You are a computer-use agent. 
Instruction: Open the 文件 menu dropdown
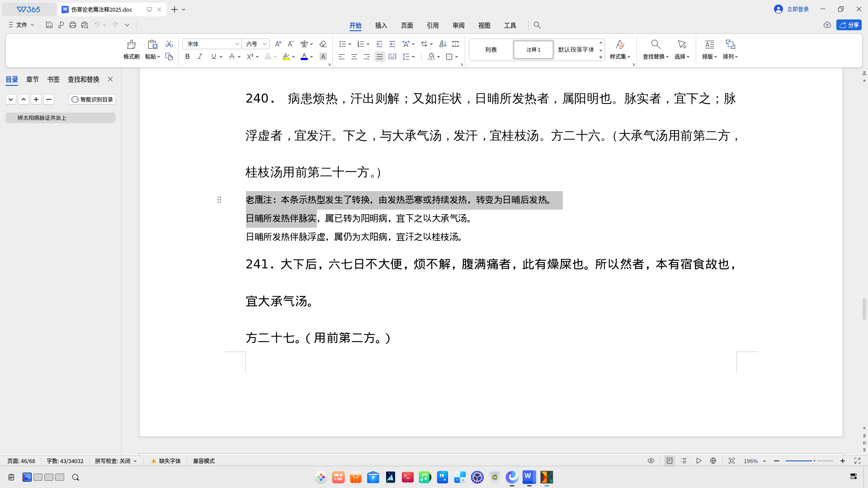pyautogui.click(x=21, y=25)
